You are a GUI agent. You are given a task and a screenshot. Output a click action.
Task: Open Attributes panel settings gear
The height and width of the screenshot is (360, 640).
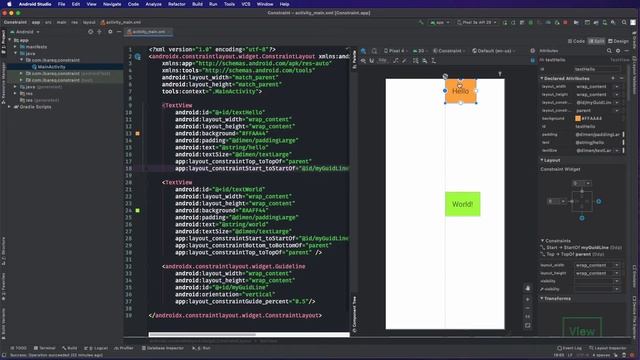point(618,51)
